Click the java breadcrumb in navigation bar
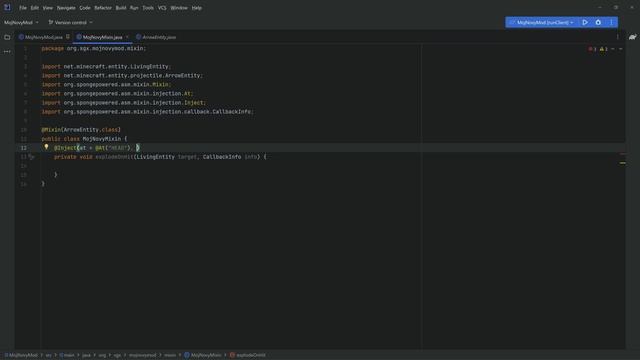Viewport: 640px width, 360px height. [x=87, y=355]
